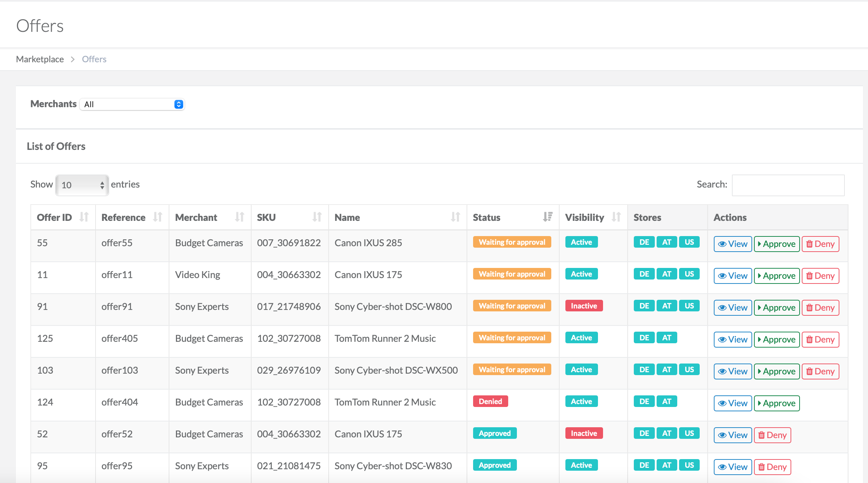Deny offer103 Sony Cyber-shot DSC-WX500
The height and width of the screenshot is (483, 868).
point(820,371)
